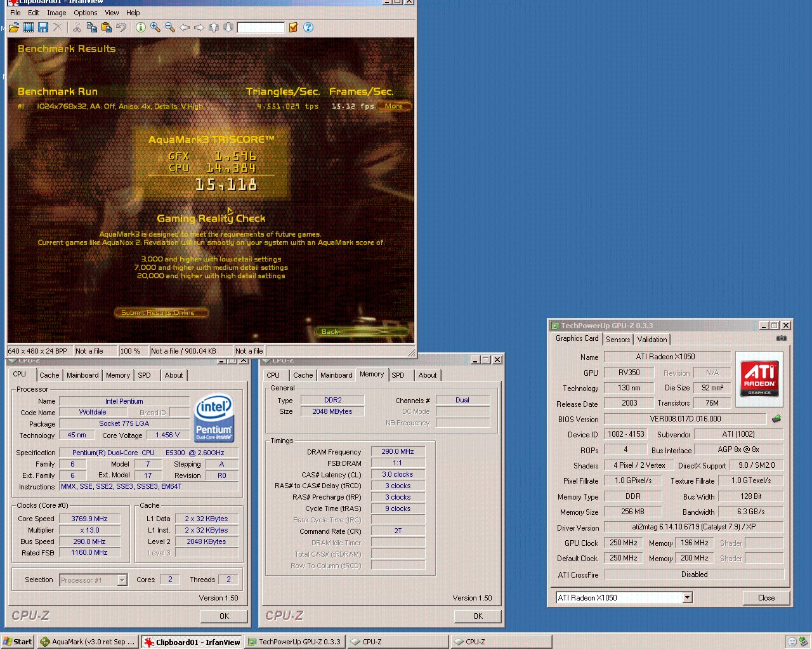Screen dimensions: 812x650
Task: Open the IrfanView Options menu
Action: tap(85, 13)
